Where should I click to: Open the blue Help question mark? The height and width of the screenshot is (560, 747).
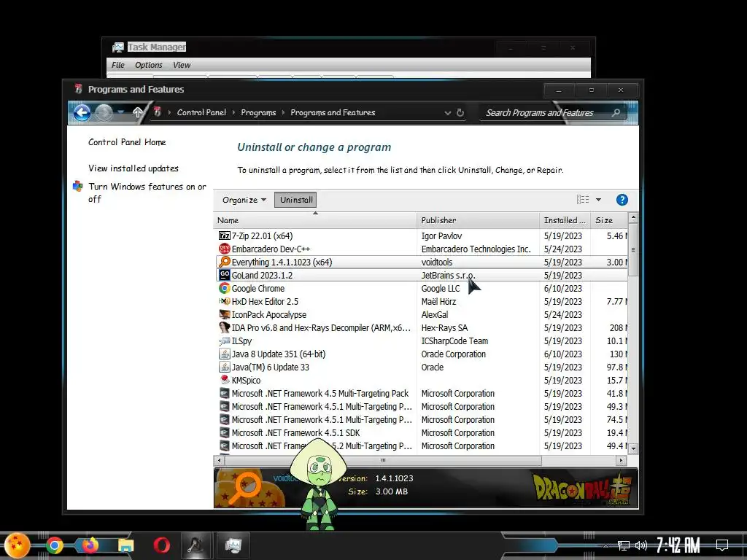[x=622, y=200]
